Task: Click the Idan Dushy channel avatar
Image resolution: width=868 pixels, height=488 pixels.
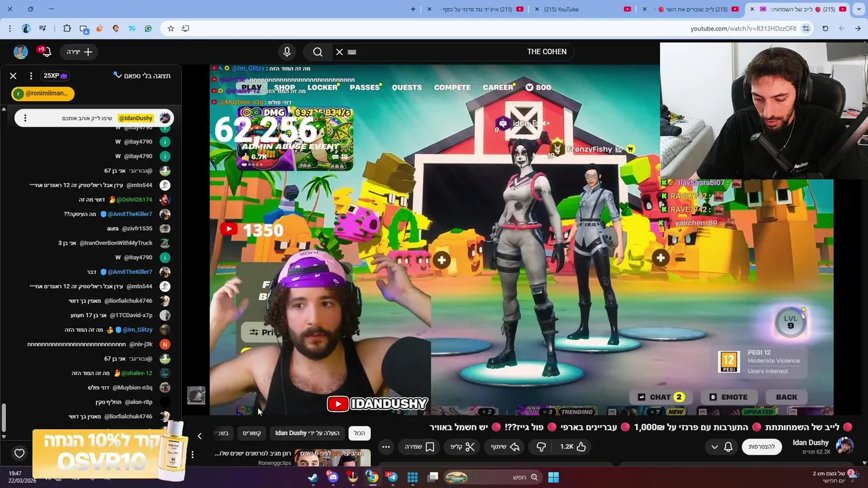Action: point(845,446)
